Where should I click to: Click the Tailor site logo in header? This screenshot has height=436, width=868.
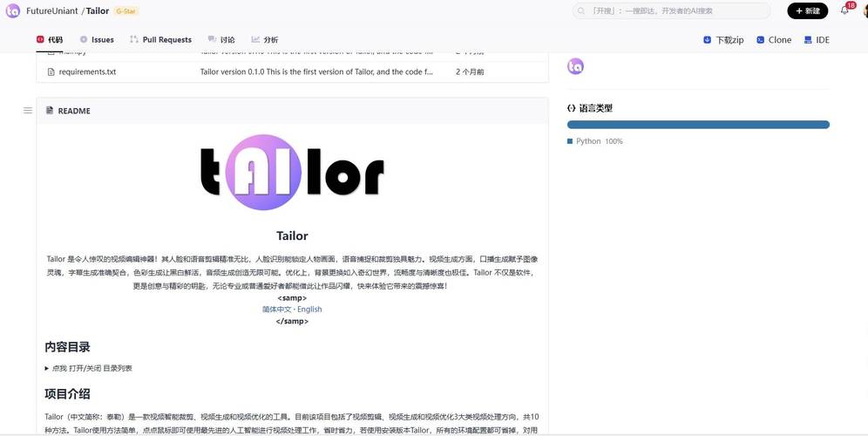pyautogui.click(x=13, y=10)
